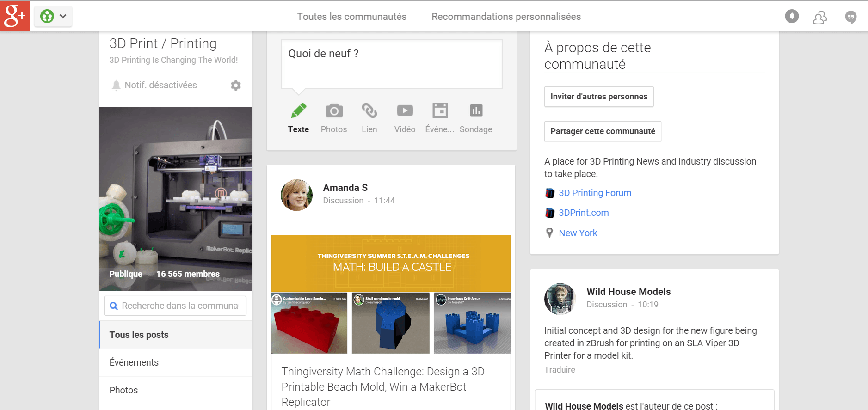Click Traduire under Wild House post
Image resolution: width=868 pixels, height=410 pixels.
point(560,370)
